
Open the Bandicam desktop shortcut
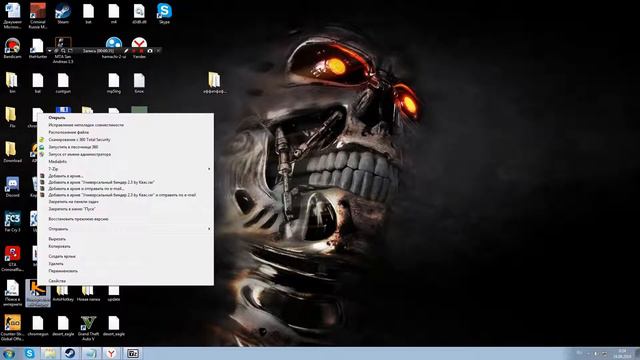(x=12, y=48)
